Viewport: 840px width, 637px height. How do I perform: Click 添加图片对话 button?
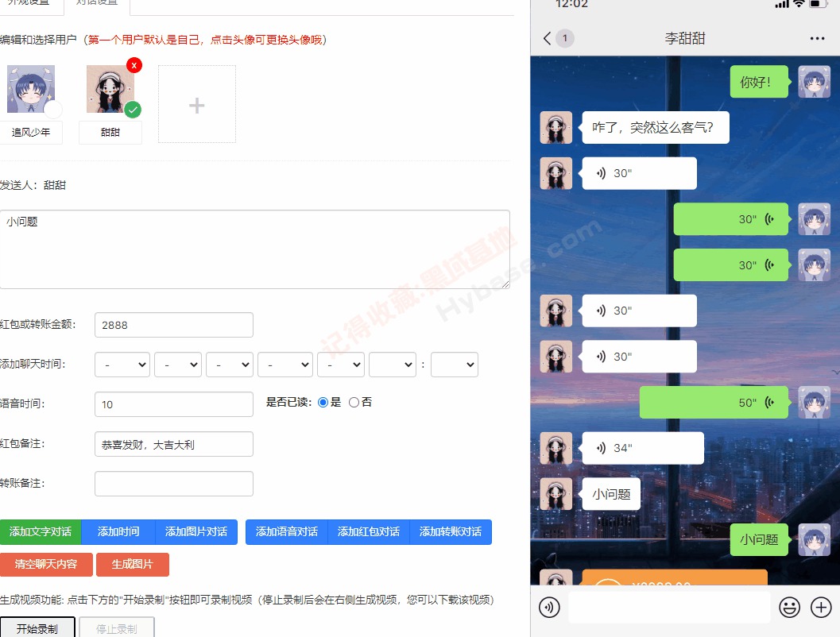(x=196, y=532)
